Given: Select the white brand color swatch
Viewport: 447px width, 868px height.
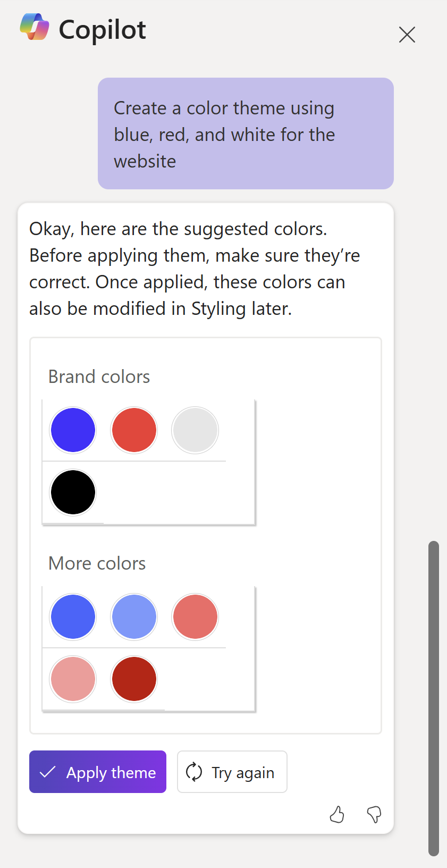Looking at the screenshot, I should point(195,430).
